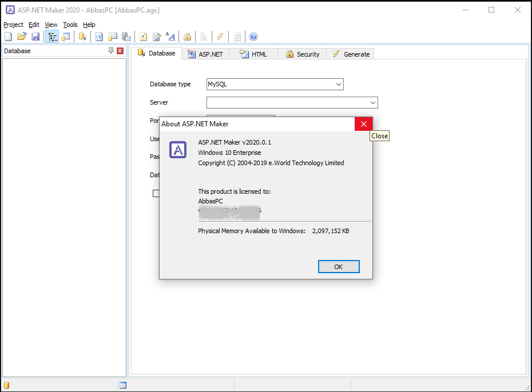
Task: Switch to the Security tab
Action: [x=302, y=54]
